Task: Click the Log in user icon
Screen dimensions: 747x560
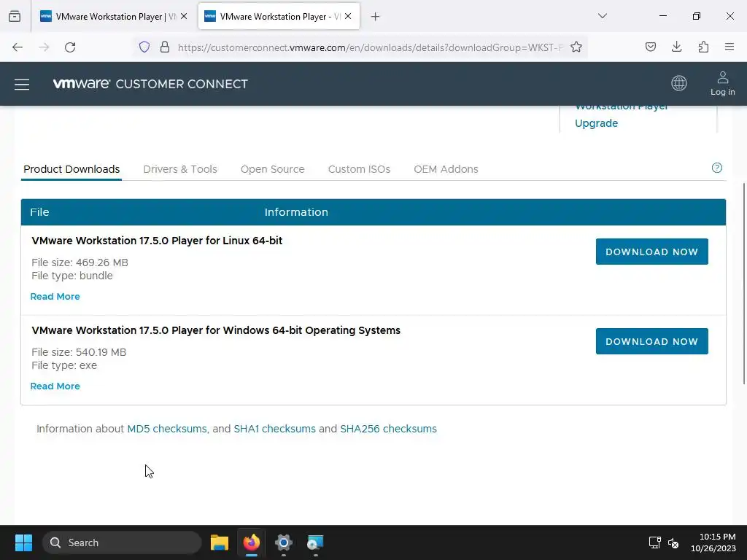Action: pyautogui.click(x=723, y=83)
